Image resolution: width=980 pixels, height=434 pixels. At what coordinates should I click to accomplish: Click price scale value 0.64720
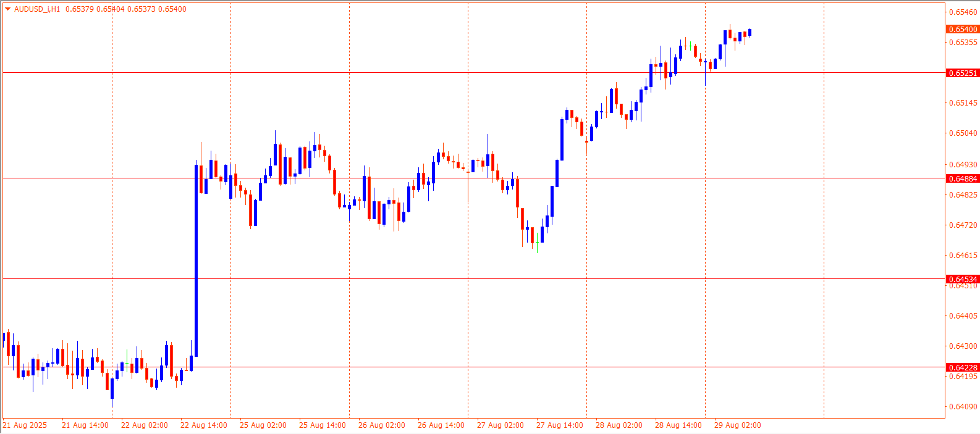pyautogui.click(x=963, y=225)
